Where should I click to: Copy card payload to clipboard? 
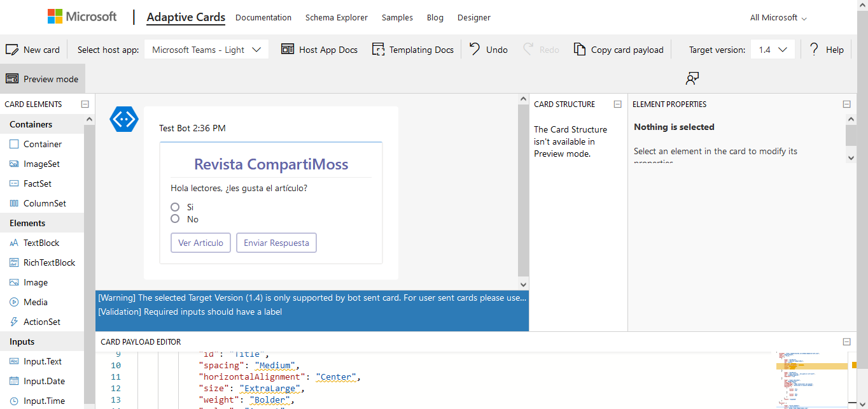[x=619, y=50]
